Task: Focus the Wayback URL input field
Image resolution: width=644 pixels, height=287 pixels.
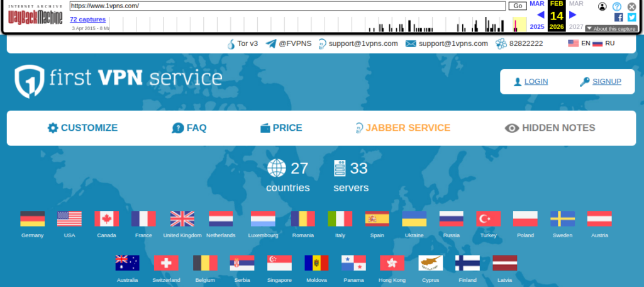Action: click(x=287, y=6)
